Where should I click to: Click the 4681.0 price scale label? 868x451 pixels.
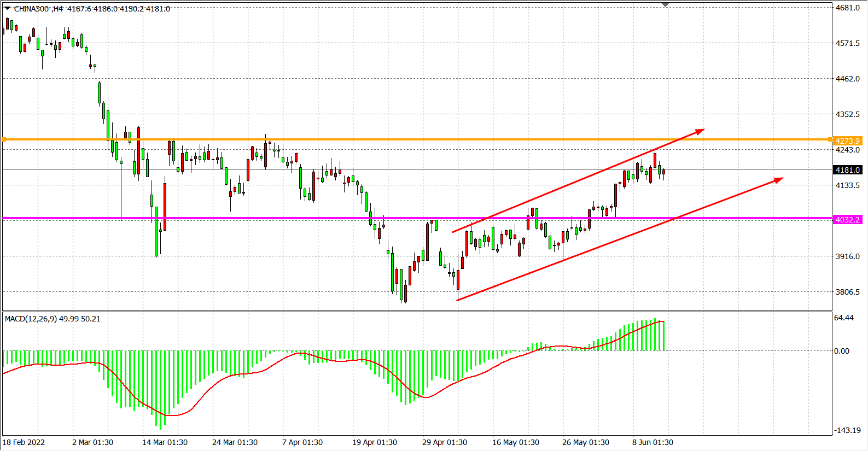847,8
